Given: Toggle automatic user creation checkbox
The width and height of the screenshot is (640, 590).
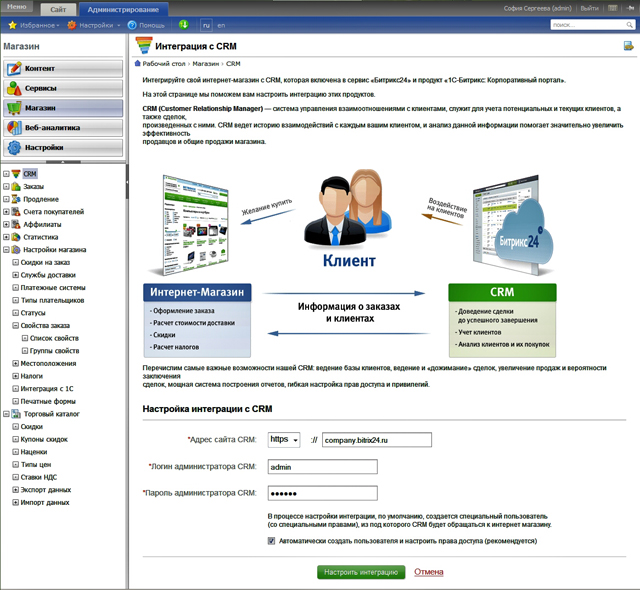Looking at the screenshot, I should (271, 540).
